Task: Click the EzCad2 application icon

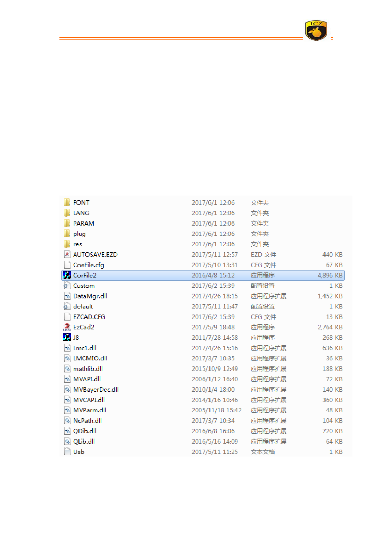Action: pyautogui.click(x=67, y=327)
